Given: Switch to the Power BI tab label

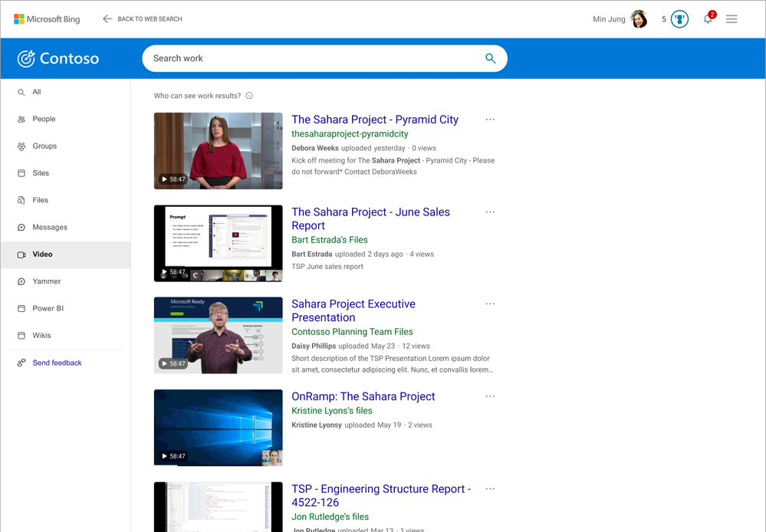Looking at the screenshot, I should tap(48, 308).
